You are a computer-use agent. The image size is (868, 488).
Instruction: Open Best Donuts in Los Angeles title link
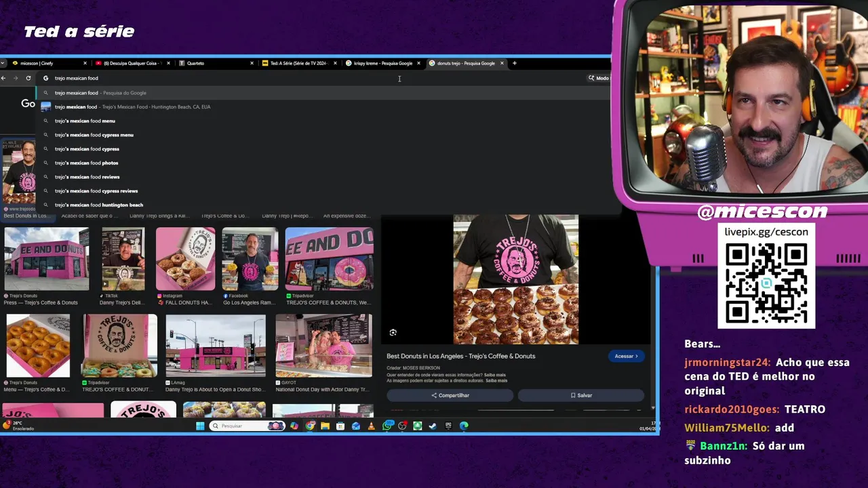point(460,356)
